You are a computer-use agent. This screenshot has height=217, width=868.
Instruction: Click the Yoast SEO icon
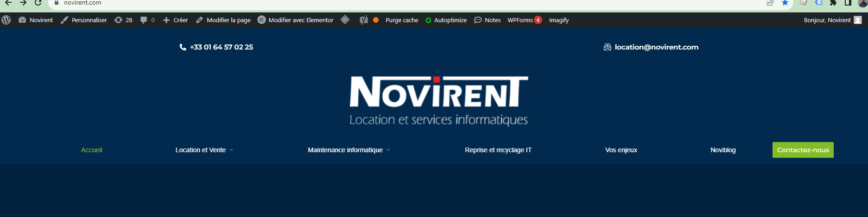point(364,20)
